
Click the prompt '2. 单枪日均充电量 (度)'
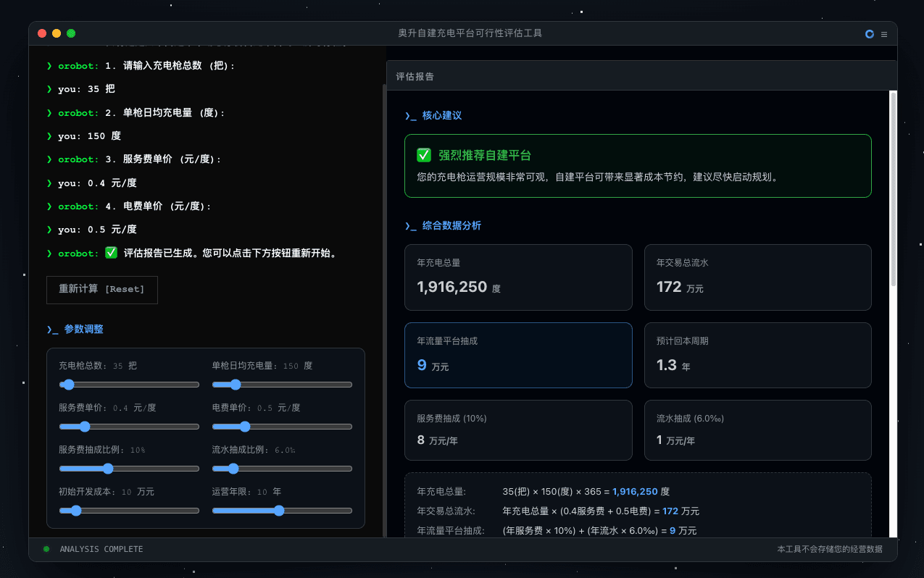(165, 113)
